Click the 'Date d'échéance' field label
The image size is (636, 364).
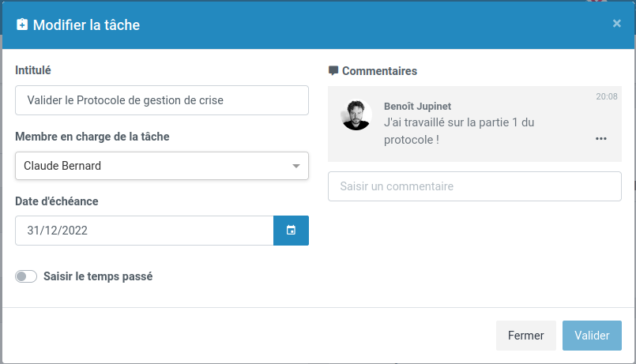point(57,201)
